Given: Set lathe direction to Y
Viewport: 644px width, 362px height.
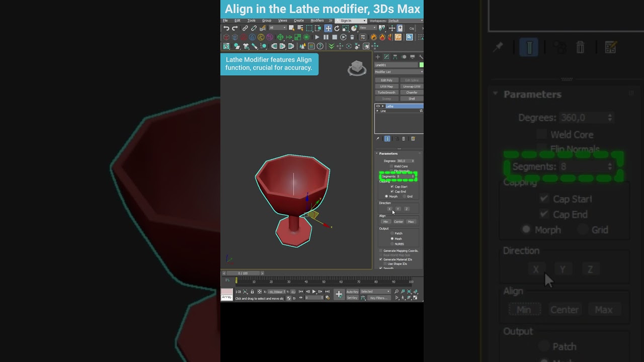Looking at the screenshot, I should click(398, 209).
